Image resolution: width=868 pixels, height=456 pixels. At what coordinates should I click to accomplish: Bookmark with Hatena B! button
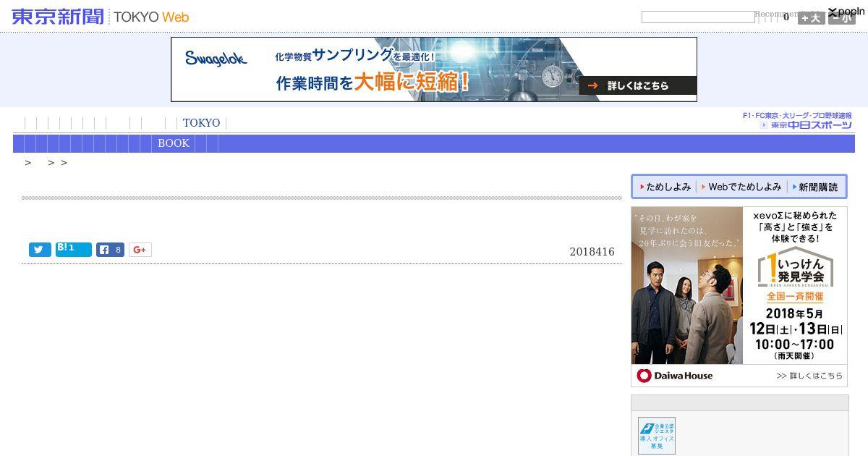(74, 250)
